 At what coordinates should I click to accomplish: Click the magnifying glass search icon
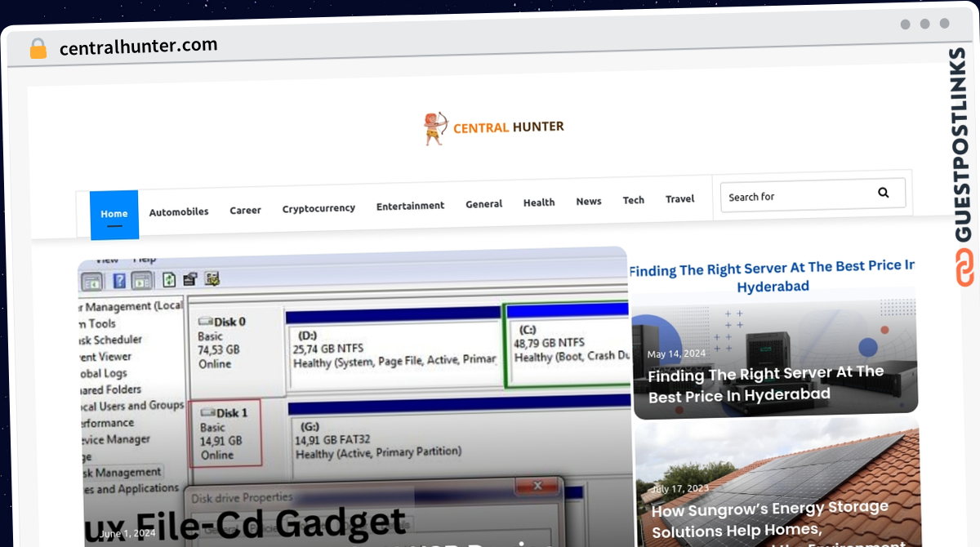pos(883,193)
